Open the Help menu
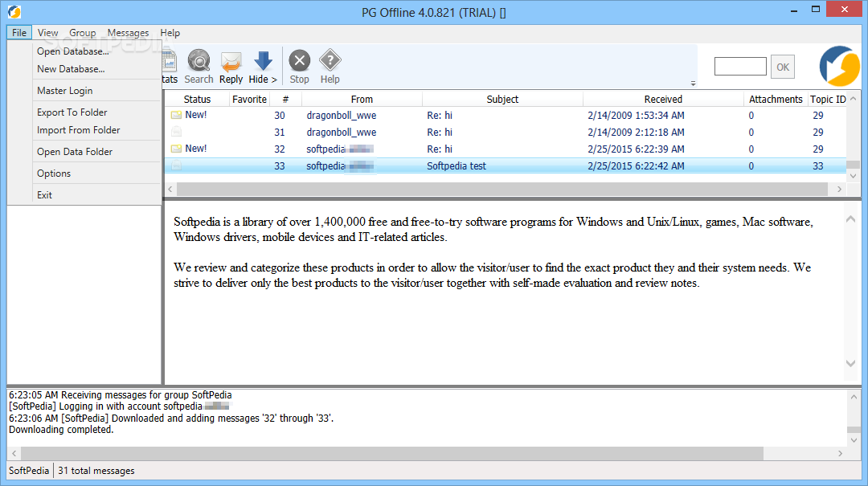This screenshot has width=868, height=486. coord(170,33)
